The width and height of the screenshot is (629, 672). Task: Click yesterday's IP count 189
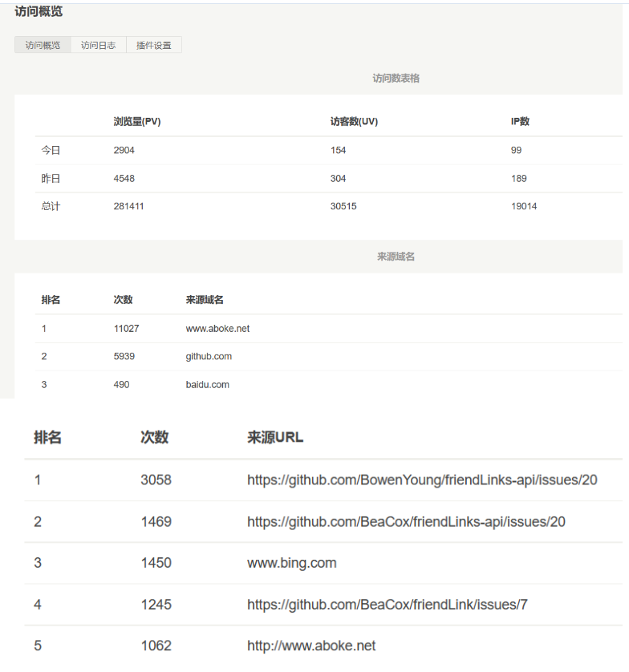[519, 178]
